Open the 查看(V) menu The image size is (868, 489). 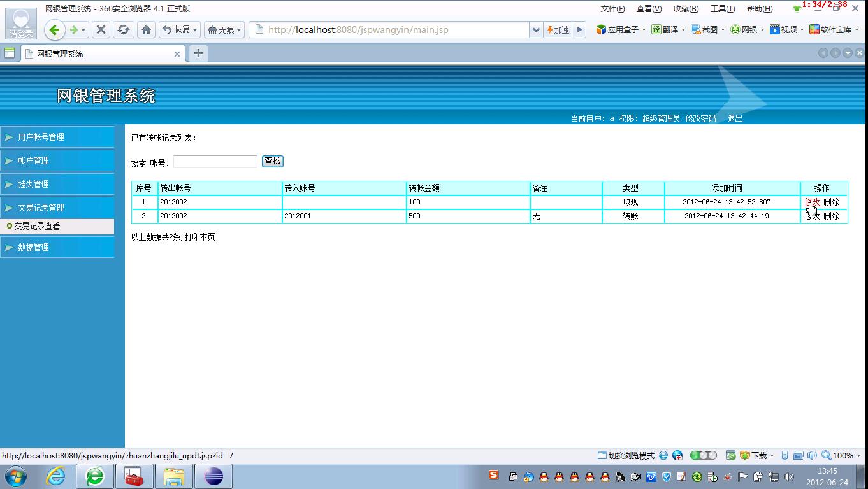click(649, 9)
